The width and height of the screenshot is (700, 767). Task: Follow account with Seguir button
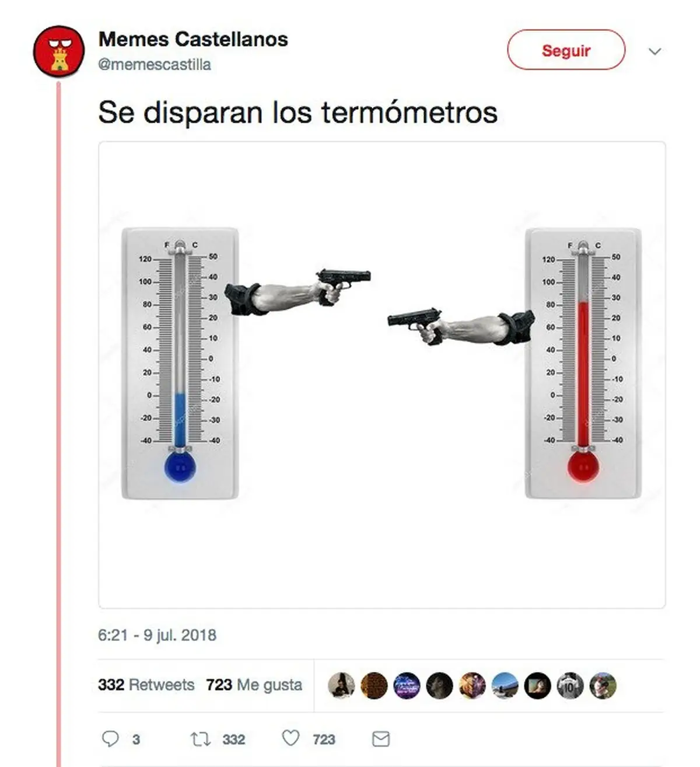click(566, 50)
